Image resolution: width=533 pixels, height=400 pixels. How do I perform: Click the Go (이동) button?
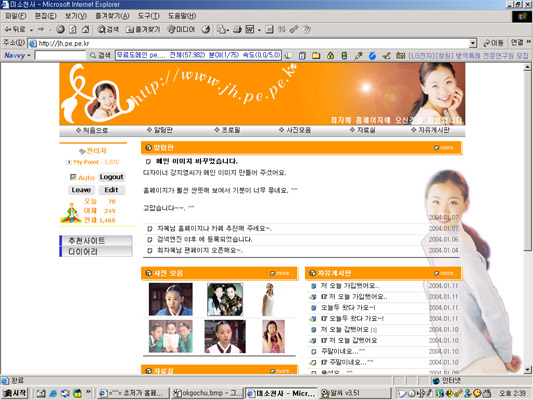click(494, 43)
